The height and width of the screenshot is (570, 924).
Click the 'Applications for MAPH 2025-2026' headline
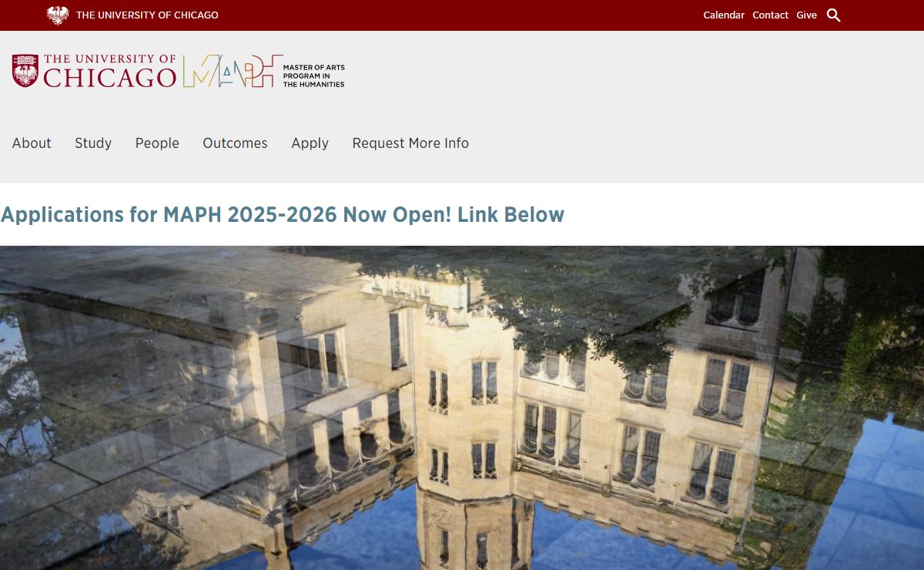coord(283,214)
